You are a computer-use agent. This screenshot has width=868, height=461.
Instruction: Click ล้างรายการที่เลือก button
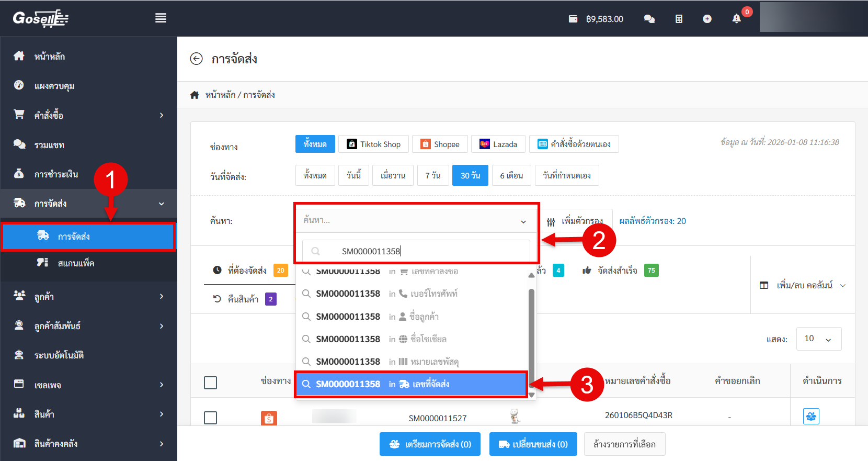pos(624,444)
